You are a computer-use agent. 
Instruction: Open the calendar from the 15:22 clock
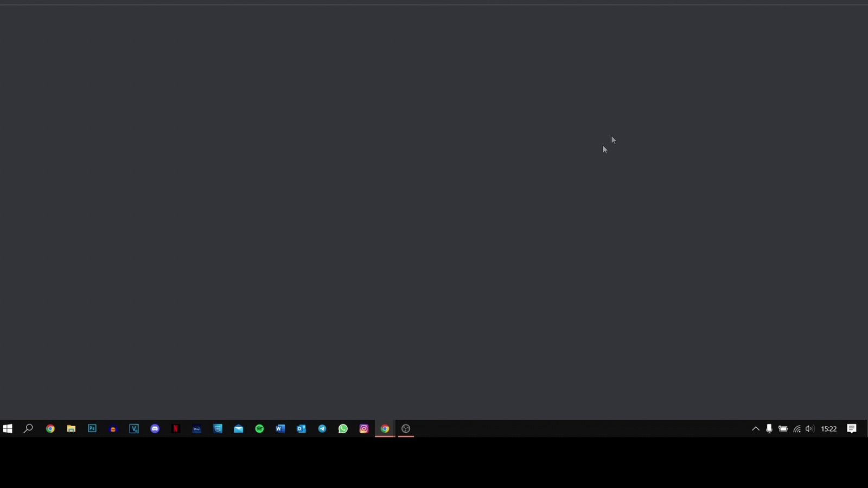pos(828,428)
